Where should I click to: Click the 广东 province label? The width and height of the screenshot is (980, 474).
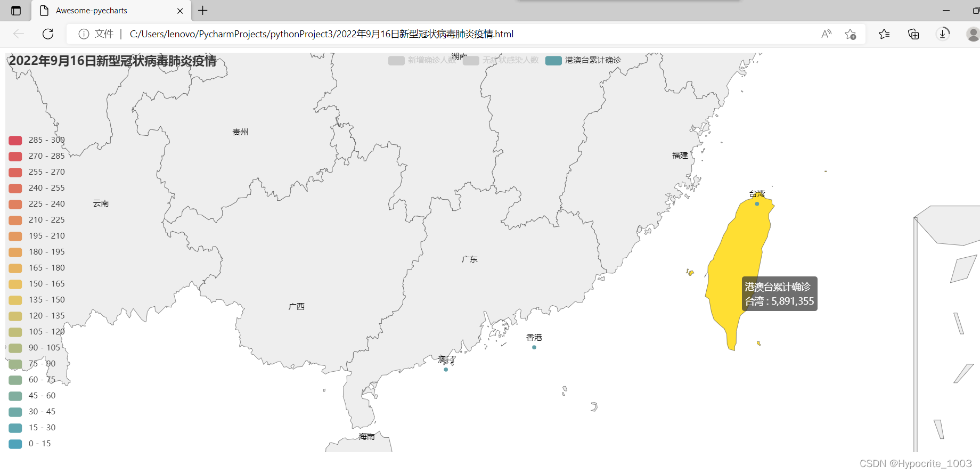pyautogui.click(x=470, y=259)
